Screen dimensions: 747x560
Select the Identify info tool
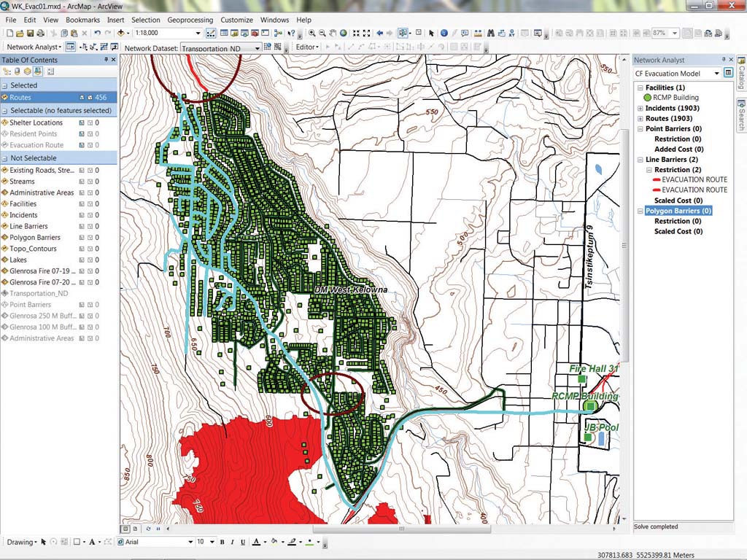tap(444, 33)
